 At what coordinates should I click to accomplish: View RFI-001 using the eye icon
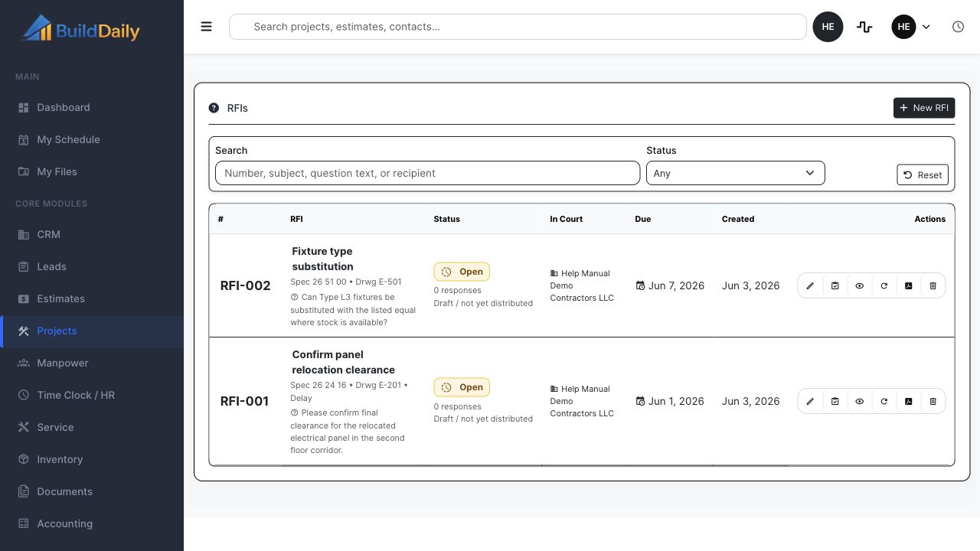(859, 401)
